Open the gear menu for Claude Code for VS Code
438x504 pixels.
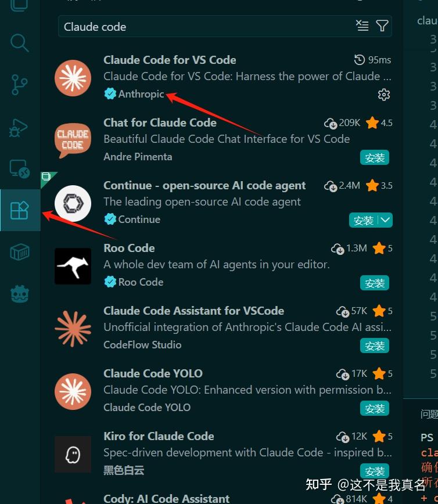(383, 95)
